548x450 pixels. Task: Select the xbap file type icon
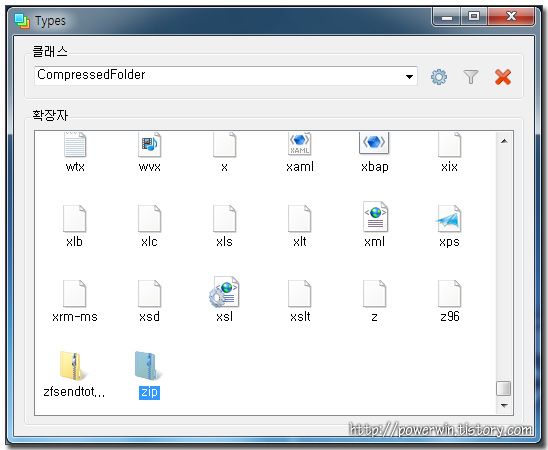(374, 143)
